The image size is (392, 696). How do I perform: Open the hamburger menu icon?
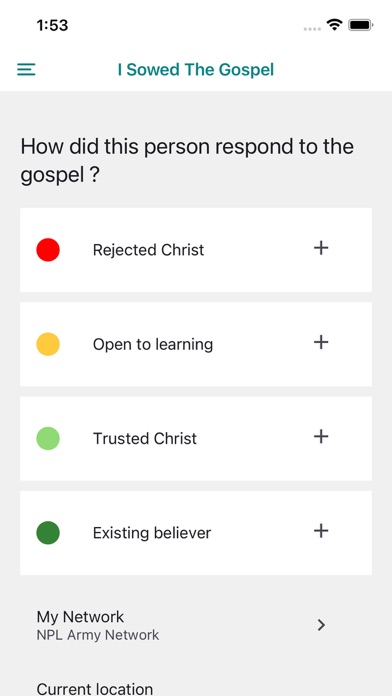pyautogui.click(x=26, y=69)
